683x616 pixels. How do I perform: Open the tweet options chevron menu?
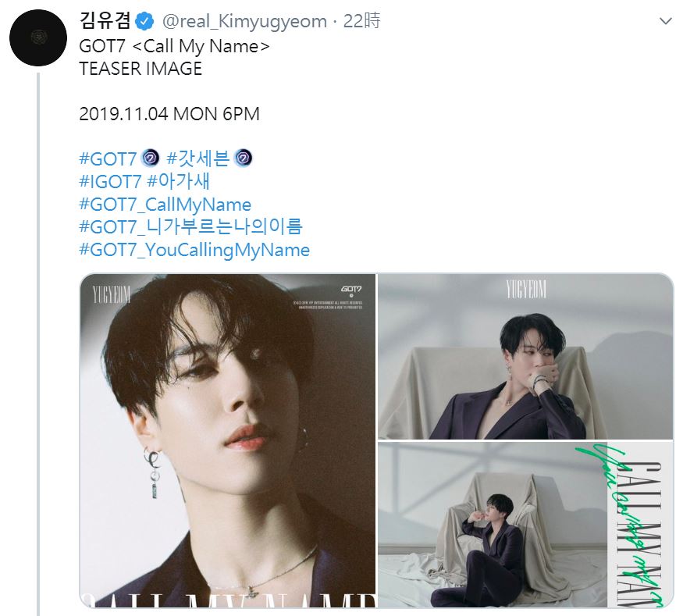(x=666, y=21)
